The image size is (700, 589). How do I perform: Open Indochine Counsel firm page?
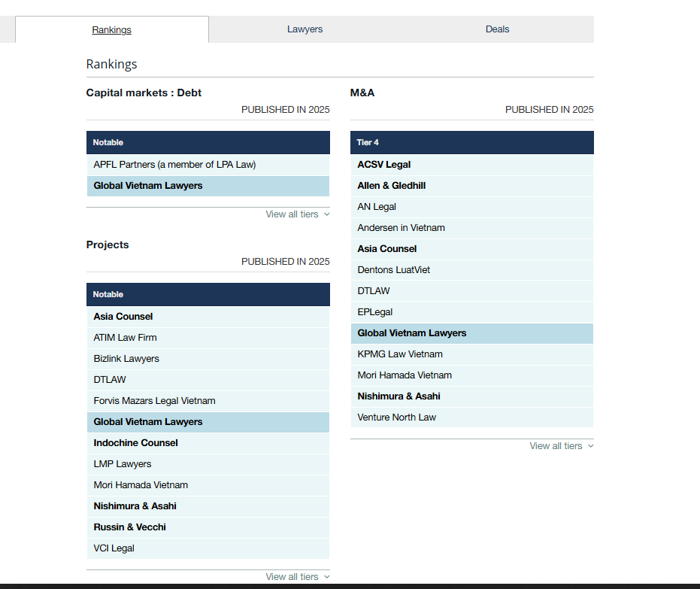pyautogui.click(x=135, y=443)
